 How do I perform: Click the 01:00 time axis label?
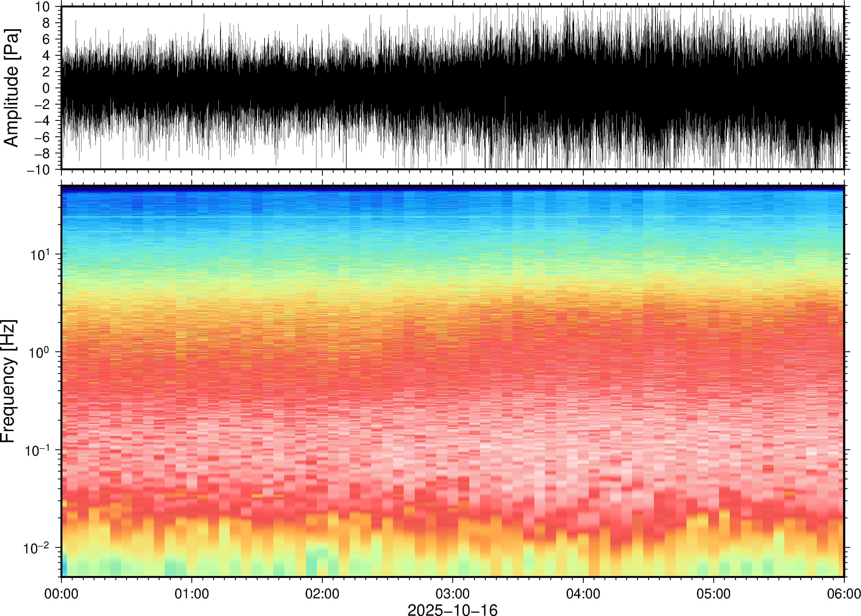(192, 593)
